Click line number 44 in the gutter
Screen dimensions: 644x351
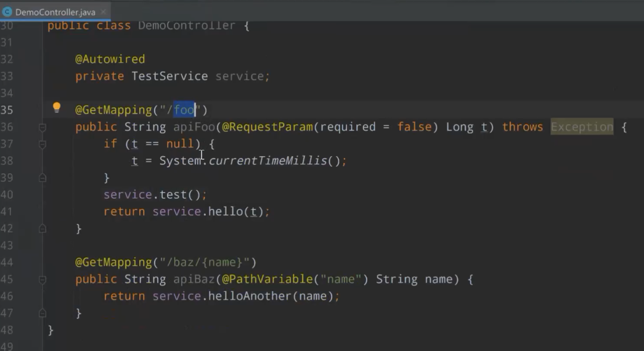click(7, 262)
